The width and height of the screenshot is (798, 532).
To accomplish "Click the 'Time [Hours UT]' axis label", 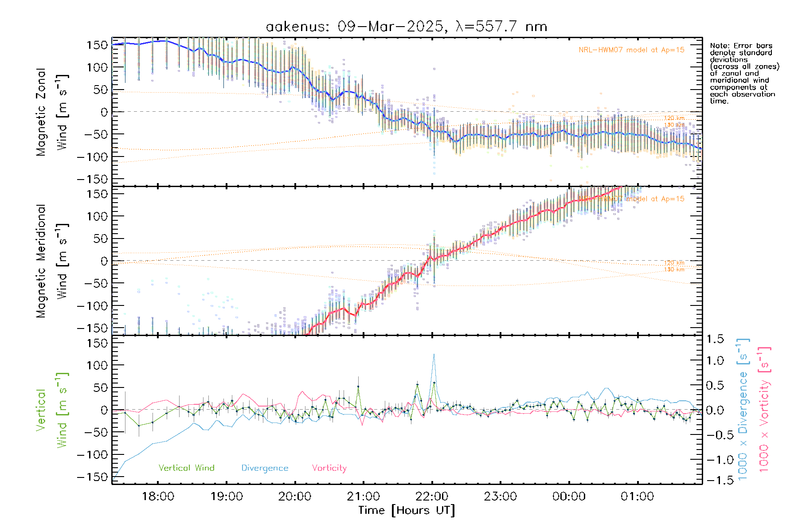I will (407, 511).
